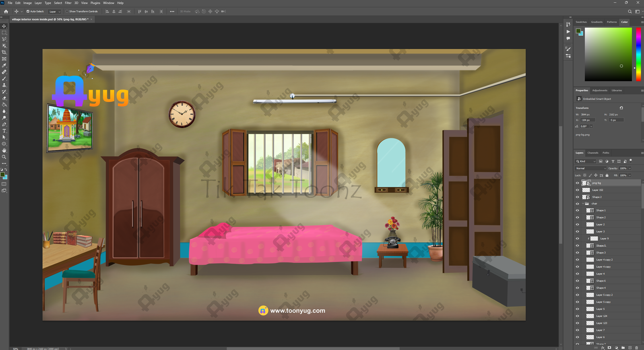
Task: Switch to the Channels tab
Action: tap(592, 153)
